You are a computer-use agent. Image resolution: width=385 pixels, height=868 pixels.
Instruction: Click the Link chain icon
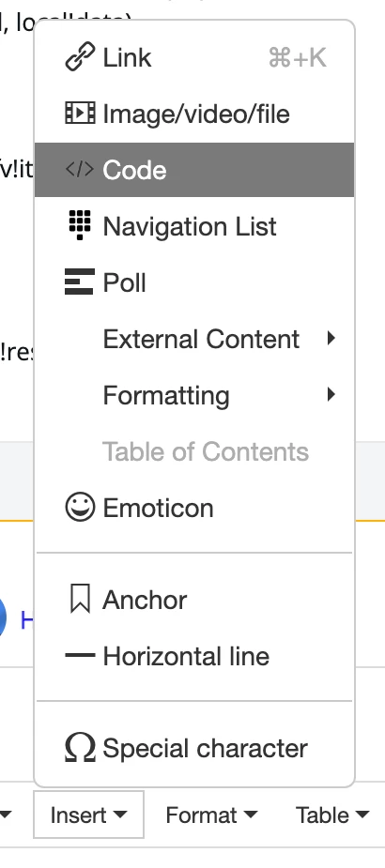tap(80, 57)
